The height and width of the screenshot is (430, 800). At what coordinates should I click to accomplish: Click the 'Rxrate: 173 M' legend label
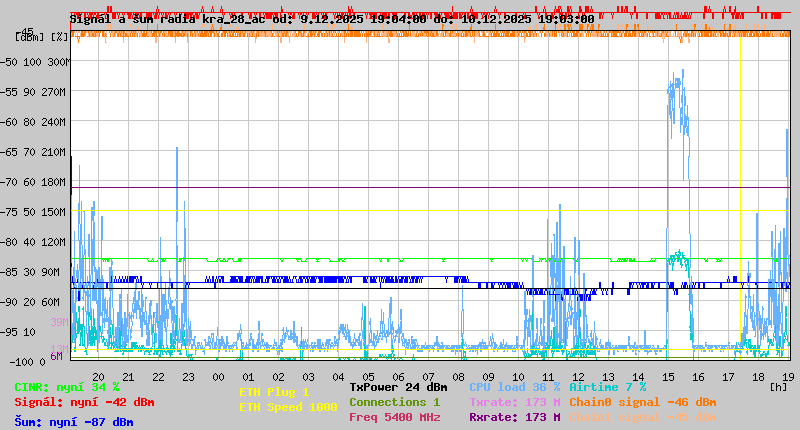coord(514,417)
